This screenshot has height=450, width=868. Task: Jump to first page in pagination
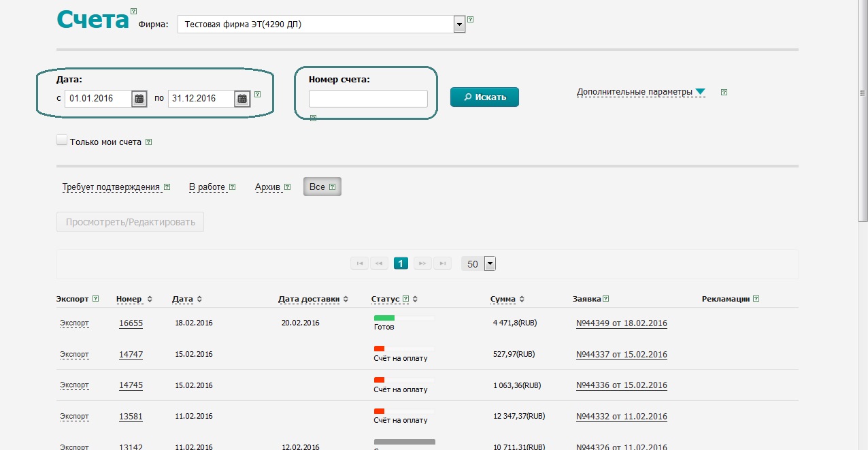358,263
